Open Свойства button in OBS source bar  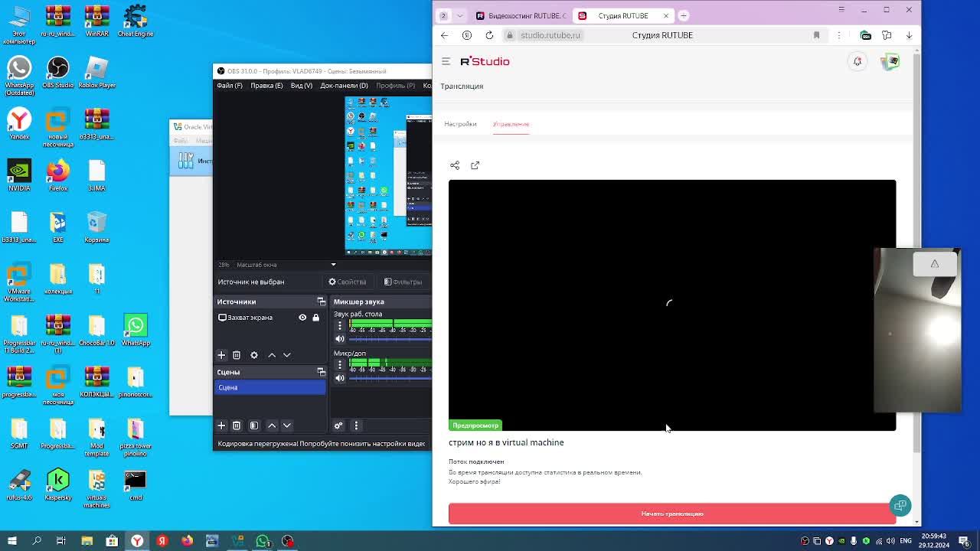point(348,282)
